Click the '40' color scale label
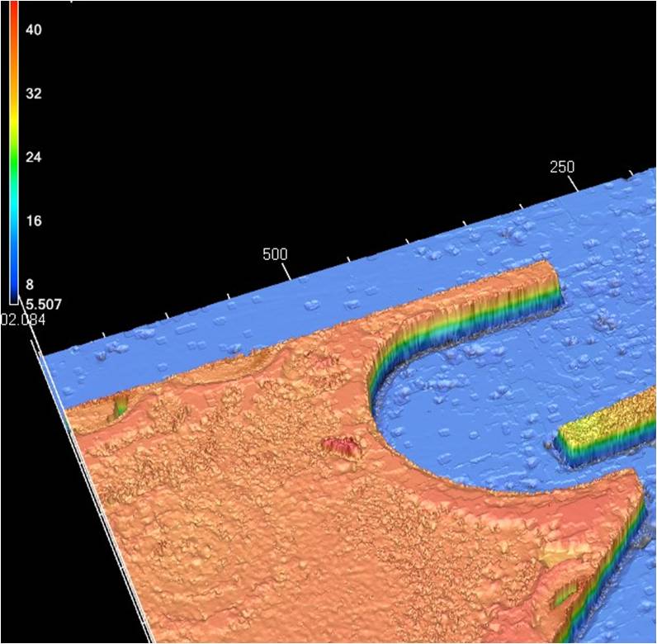Screen dimensions: 657x644 pos(34,30)
